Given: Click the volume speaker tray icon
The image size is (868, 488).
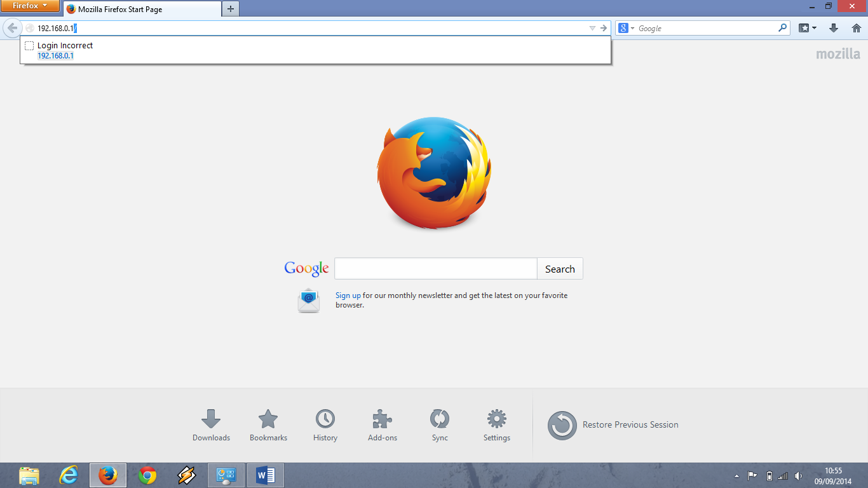Looking at the screenshot, I should point(798,476).
